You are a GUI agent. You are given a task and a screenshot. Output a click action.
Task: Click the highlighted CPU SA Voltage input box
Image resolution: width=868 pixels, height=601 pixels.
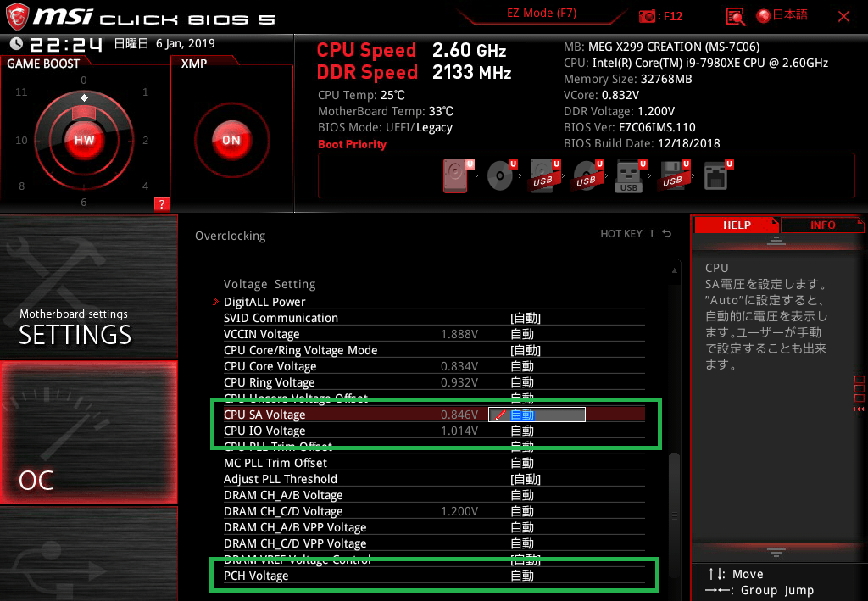(x=537, y=415)
